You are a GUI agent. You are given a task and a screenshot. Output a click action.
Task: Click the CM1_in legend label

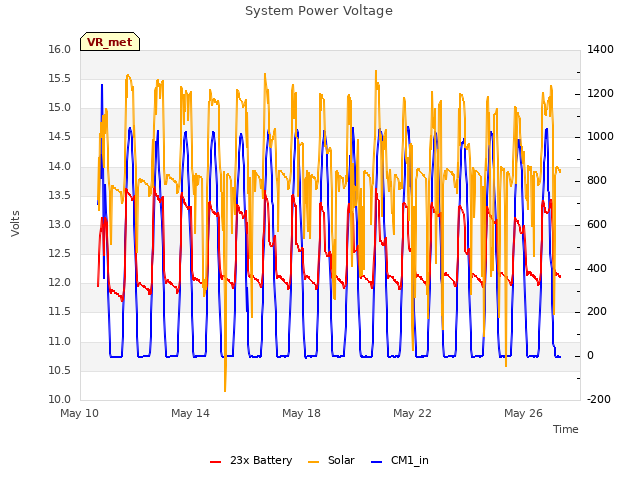(x=409, y=460)
